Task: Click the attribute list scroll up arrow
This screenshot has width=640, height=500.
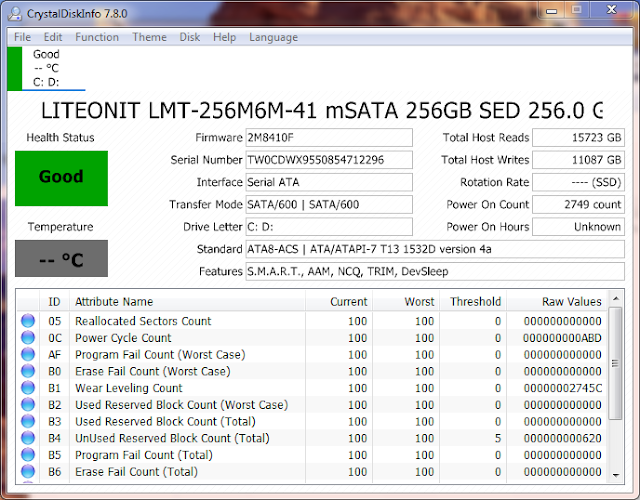Action: click(x=616, y=299)
